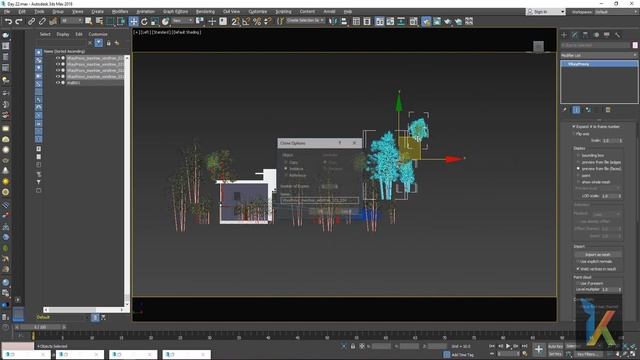The image size is (640, 360).
Task: Open the Tools menu
Action: click(39, 12)
